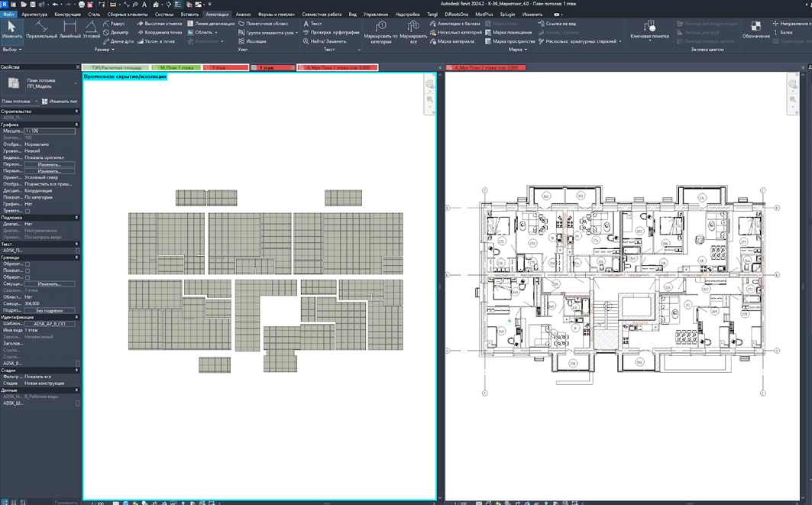Choose the Линейный dimension tool
The image size is (812, 505).
tap(70, 30)
